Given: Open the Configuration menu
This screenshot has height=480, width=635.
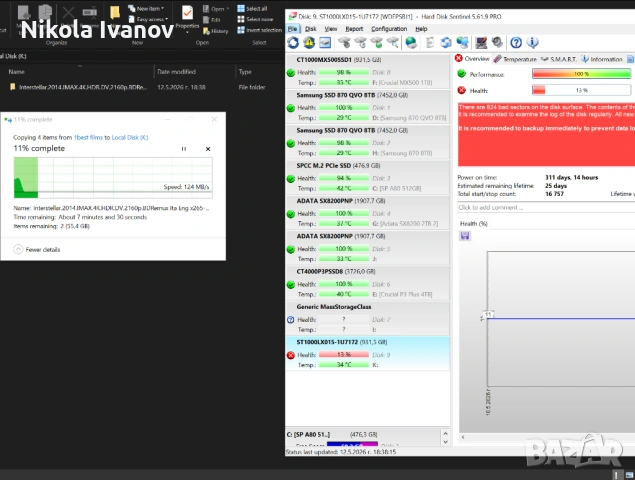Looking at the screenshot, I should click(x=389, y=29).
